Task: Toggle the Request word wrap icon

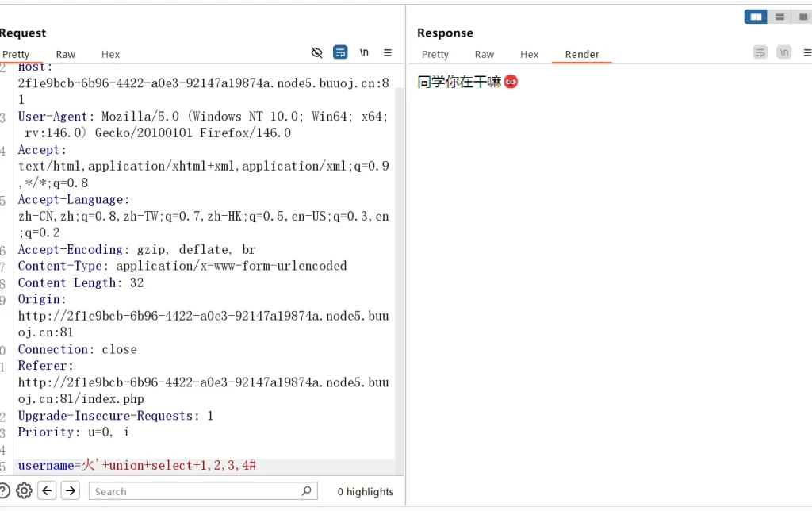Action: tap(340, 53)
